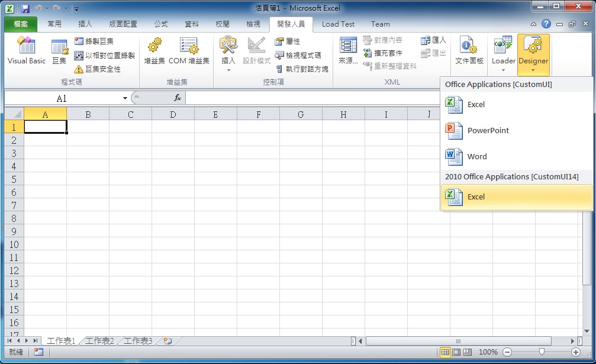Select all cells via corner button
596x364 pixels.
click(14, 114)
